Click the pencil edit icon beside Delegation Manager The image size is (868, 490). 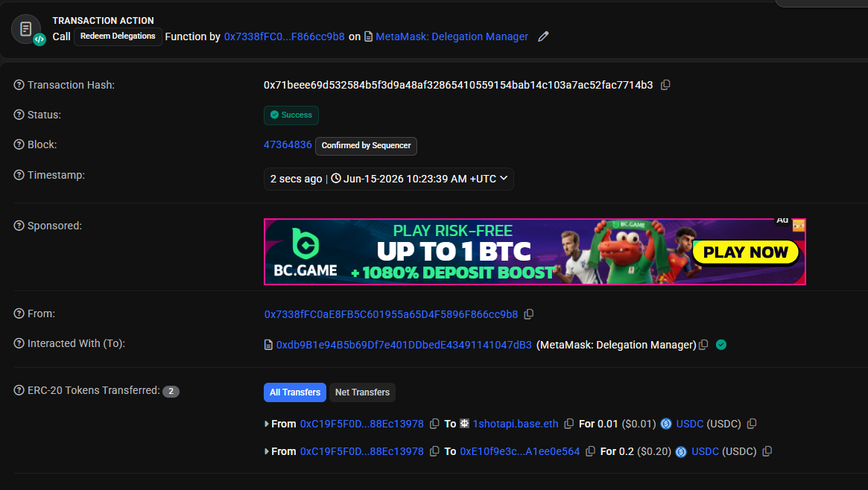[x=543, y=36]
